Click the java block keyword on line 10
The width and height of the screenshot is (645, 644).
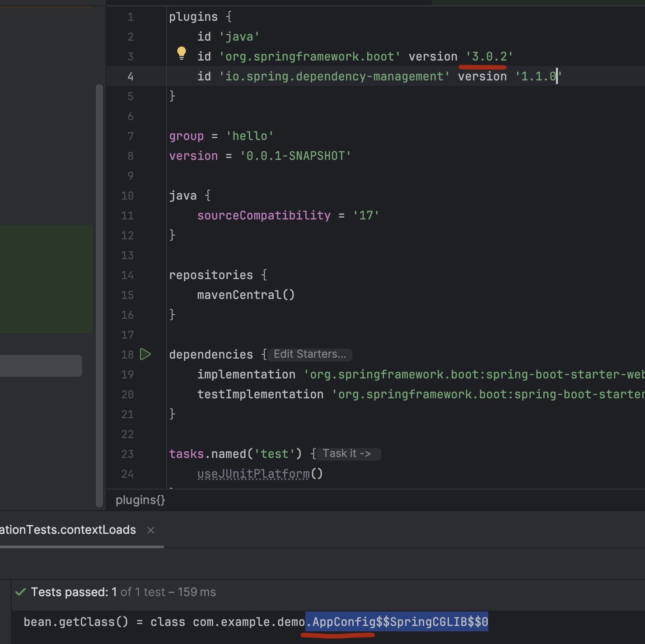click(183, 196)
